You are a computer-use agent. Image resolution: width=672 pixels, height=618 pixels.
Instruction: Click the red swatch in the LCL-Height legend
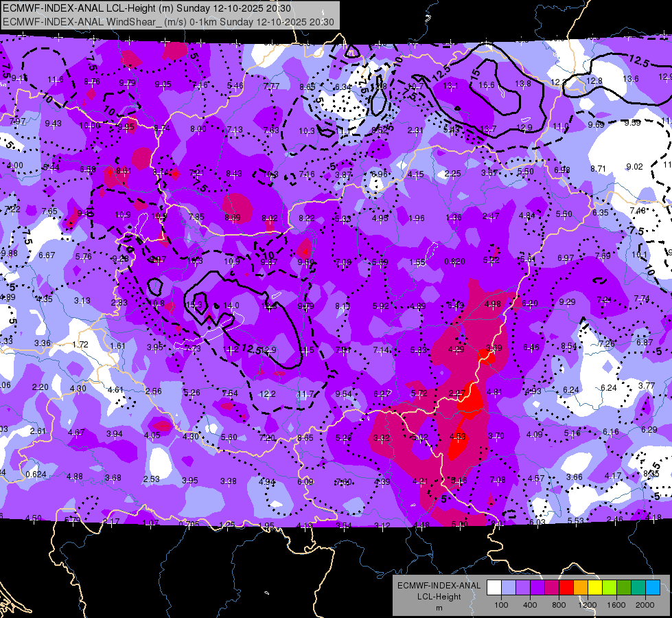[566, 588]
